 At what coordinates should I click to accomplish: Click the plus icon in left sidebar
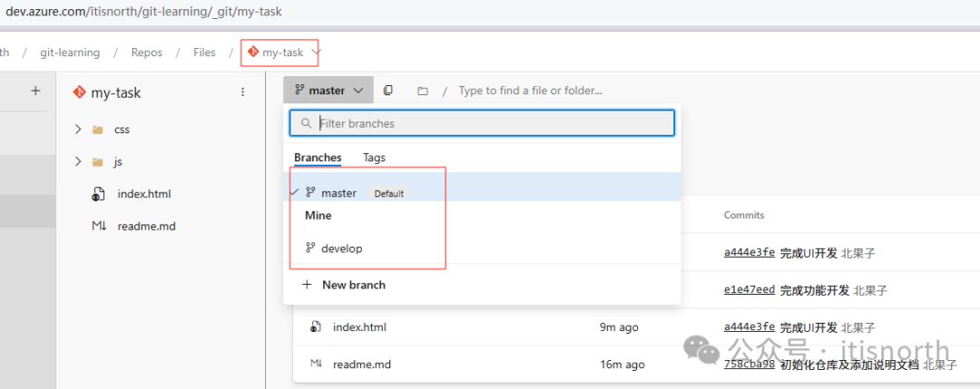pos(36,91)
